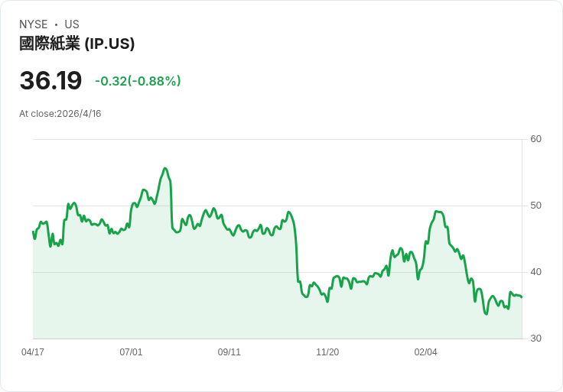Click the NYSE exchange label
The height and width of the screenshot is (392, 563).
coord(34,24)
